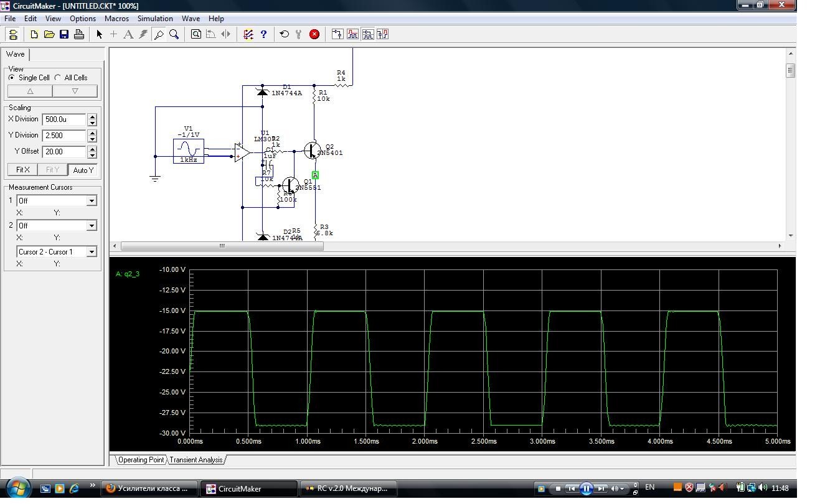Image resolution: width=830 pixels, height=504 pixels.
Task: Open the Simulation menu
Action: tap(155, 19)
